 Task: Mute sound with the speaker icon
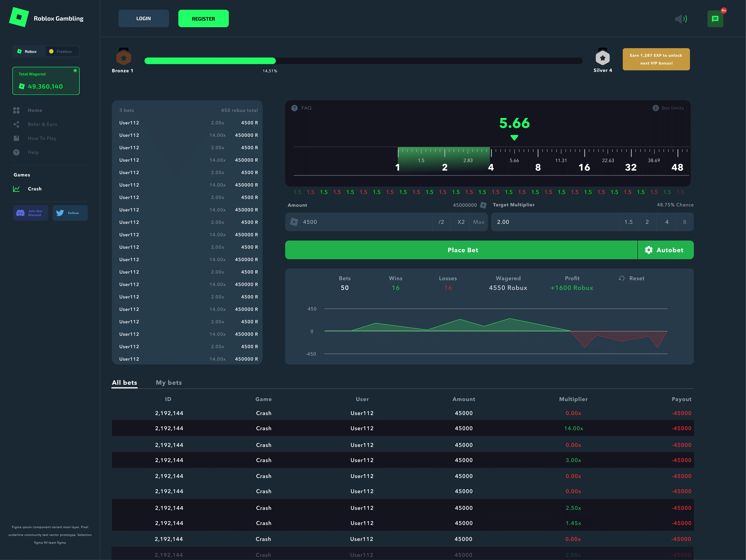coord(681,19)
